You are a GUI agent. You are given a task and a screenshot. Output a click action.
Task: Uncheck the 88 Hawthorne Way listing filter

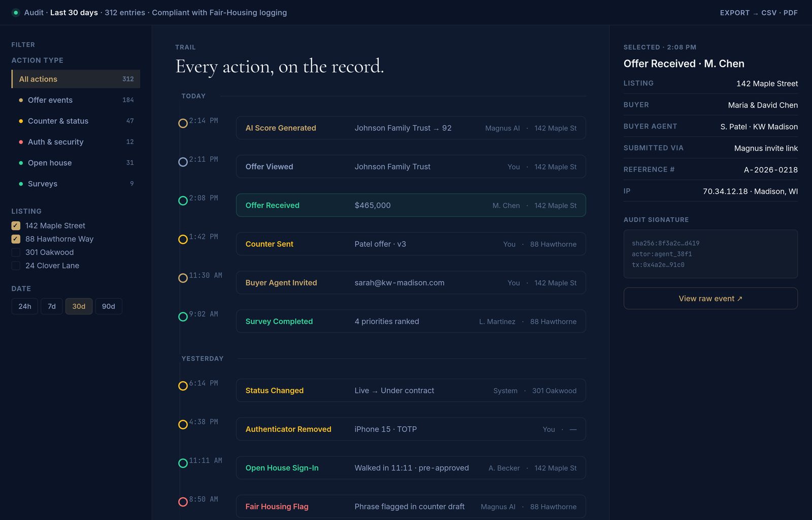(x=16, y=239)
